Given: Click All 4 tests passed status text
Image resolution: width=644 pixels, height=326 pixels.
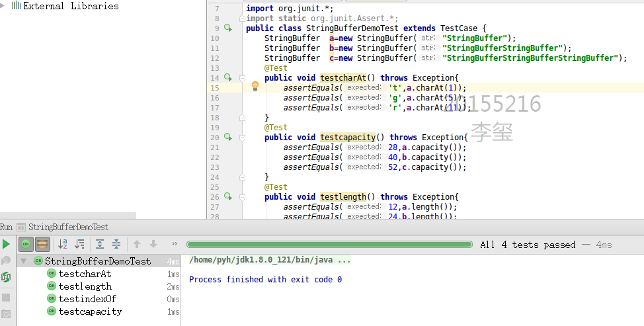Looking at the screenshot, I should tap(528, 245).
